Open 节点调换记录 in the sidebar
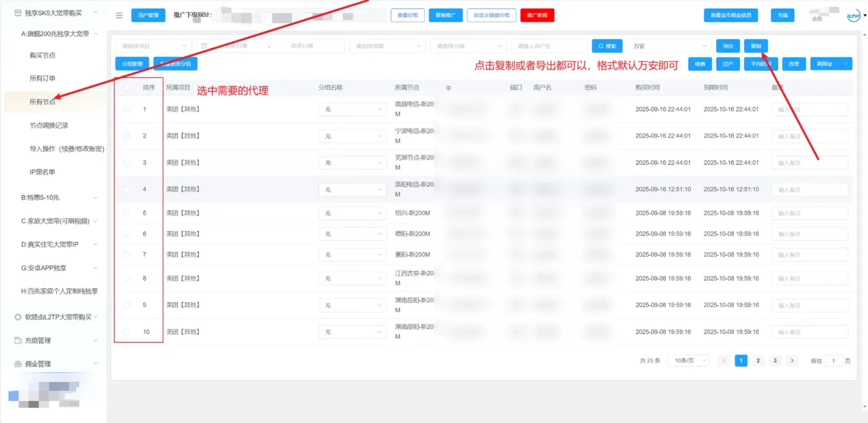 point(50,125)
